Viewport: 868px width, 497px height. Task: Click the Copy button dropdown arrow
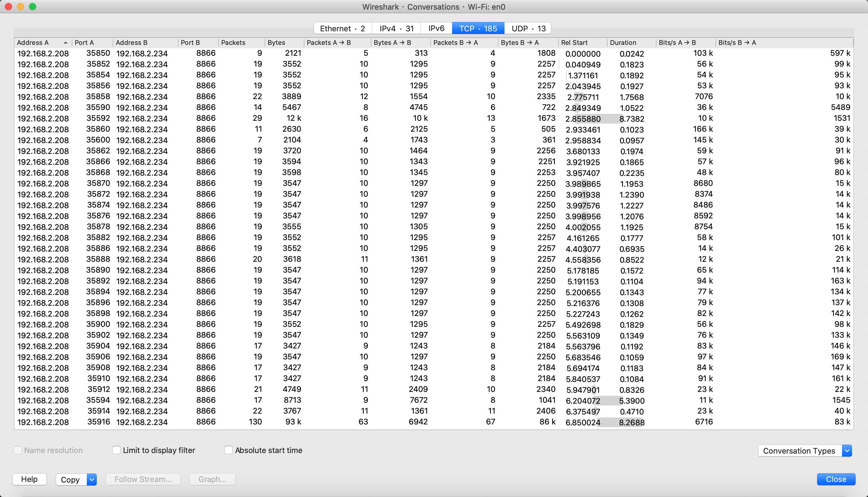pos(92,479)
